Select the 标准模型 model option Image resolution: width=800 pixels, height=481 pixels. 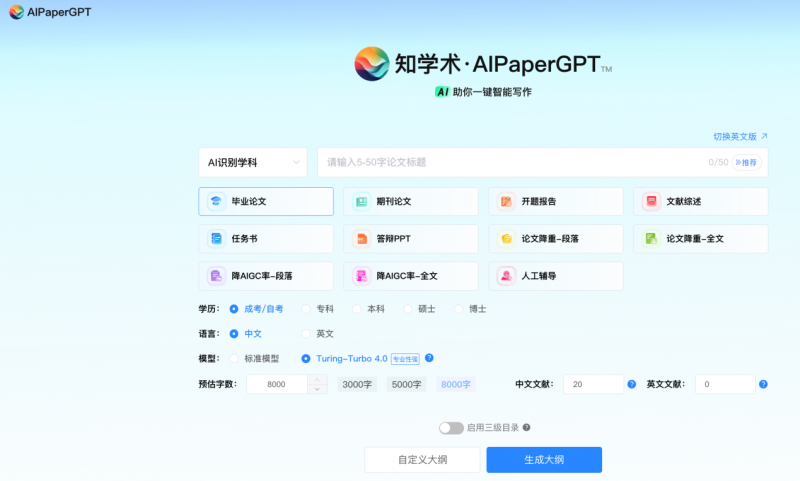254,359
